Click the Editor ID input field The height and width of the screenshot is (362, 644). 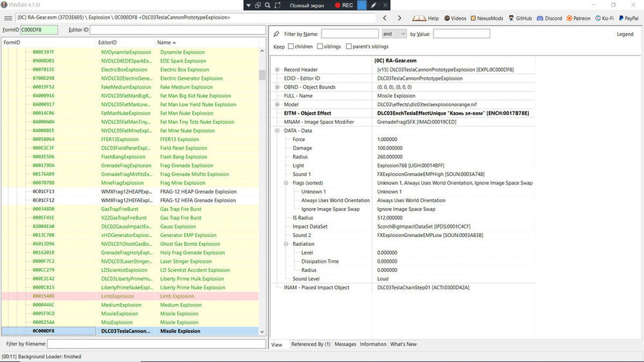point(178,30)
